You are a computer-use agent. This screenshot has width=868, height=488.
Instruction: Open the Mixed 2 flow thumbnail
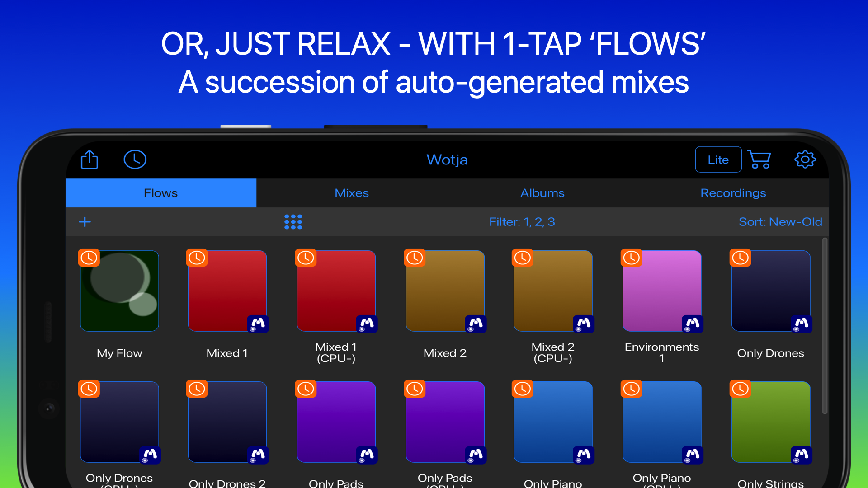[x=445, y=291]
